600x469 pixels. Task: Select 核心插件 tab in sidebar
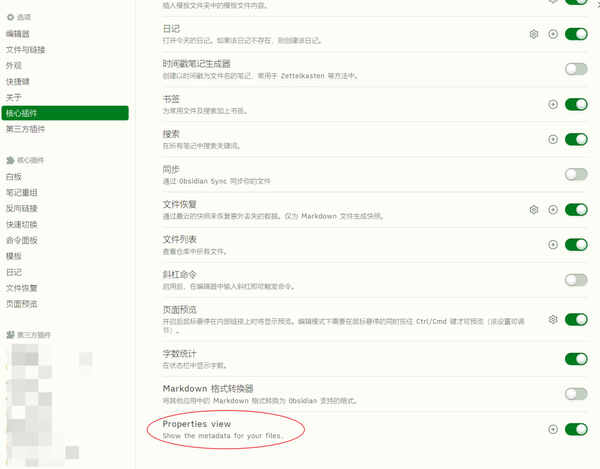click(x=65, y=113)
